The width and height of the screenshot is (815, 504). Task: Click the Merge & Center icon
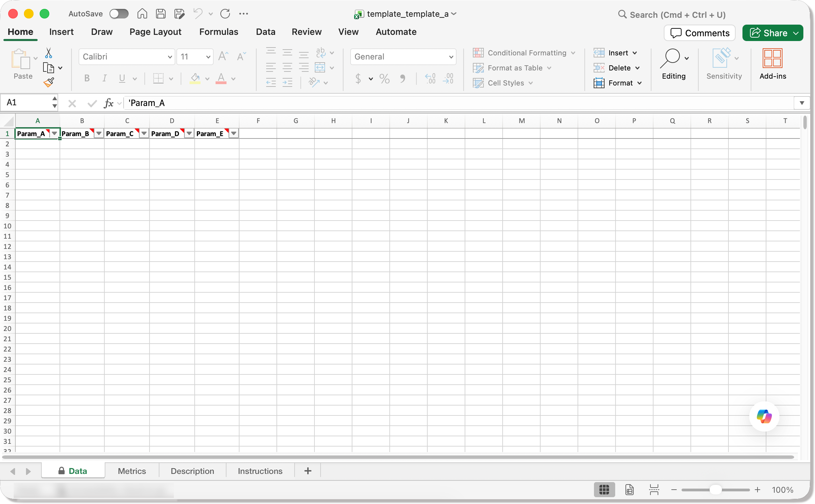click(x=320, y=67)
